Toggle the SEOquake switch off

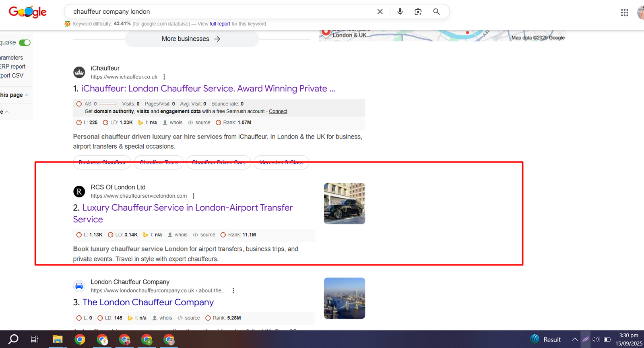tap(25, 43)
